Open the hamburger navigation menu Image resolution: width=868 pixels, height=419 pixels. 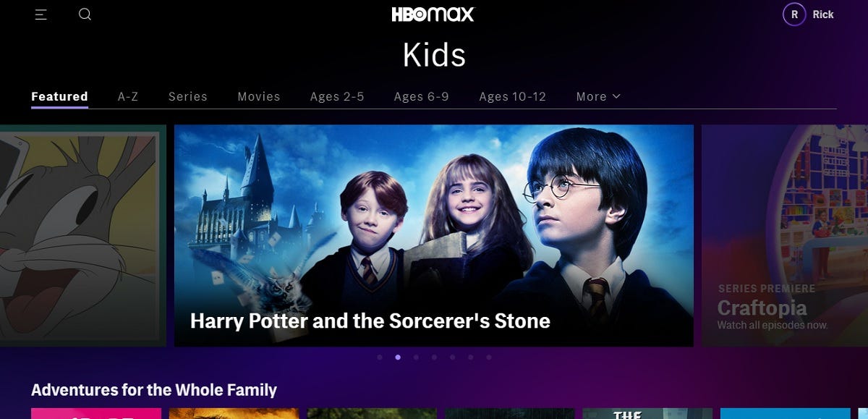[x=41, y=14]
